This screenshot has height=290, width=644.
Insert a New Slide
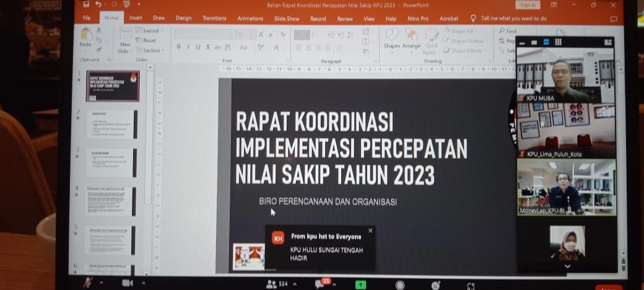click(124, 40)
